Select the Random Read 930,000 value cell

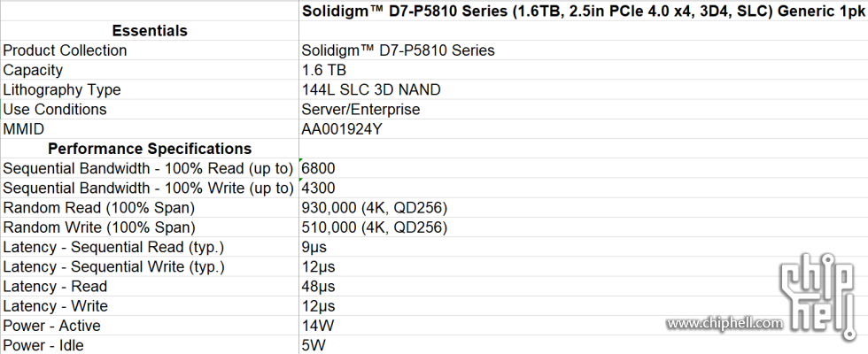584,208
